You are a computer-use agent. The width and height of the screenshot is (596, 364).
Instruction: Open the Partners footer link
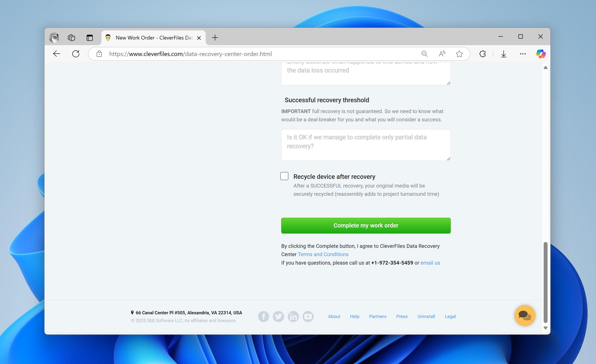[377, 316]
